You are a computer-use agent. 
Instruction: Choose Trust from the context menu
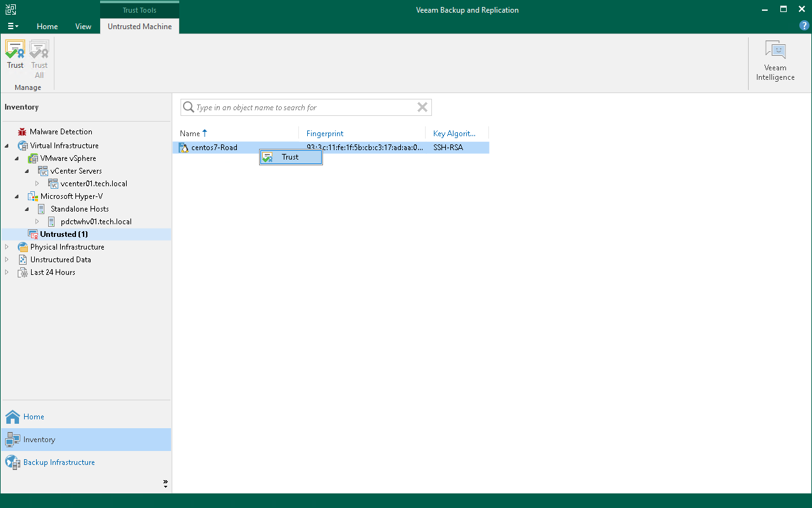tap(291, 157)
